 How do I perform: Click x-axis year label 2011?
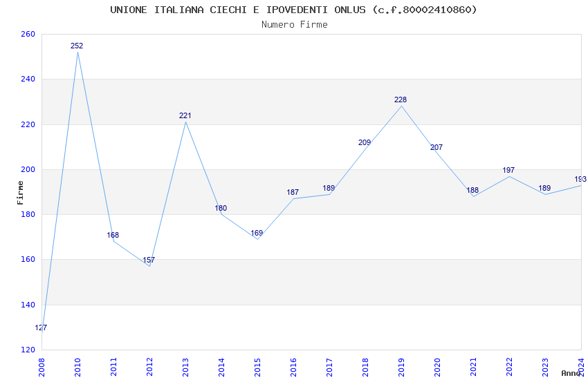click(x=113, y=368)
